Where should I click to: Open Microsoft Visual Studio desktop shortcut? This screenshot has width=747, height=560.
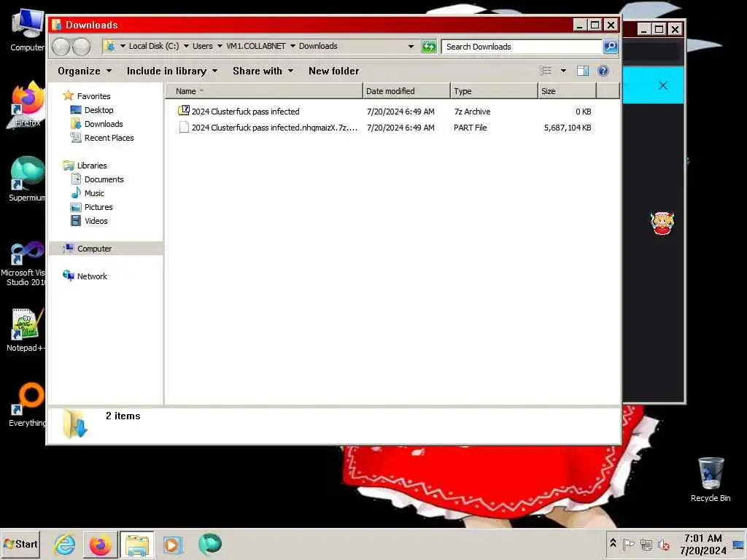point(25,264)
